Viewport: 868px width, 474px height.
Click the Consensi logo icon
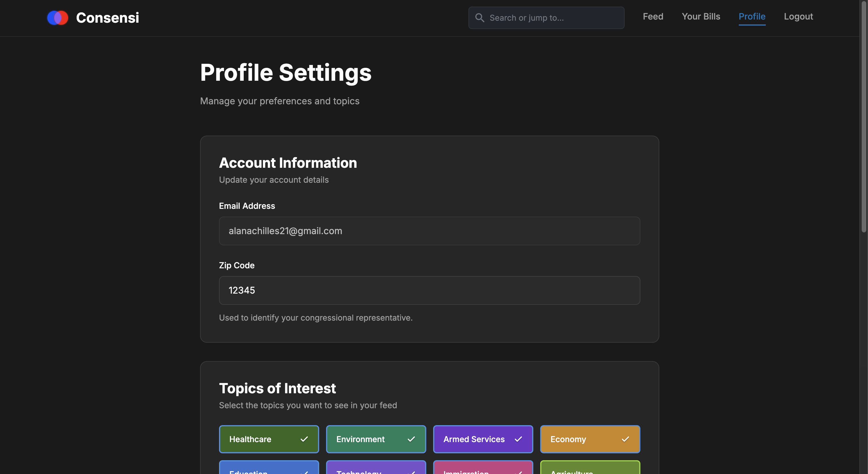click(x=58, y=18)
